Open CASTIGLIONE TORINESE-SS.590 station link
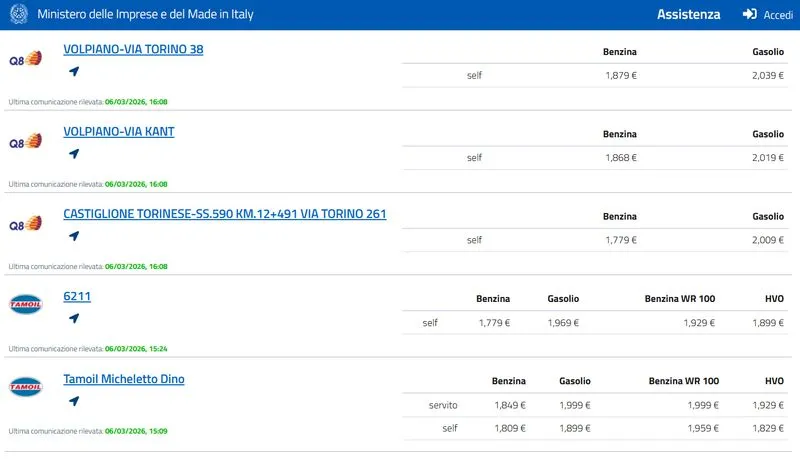 coord(224,214)
